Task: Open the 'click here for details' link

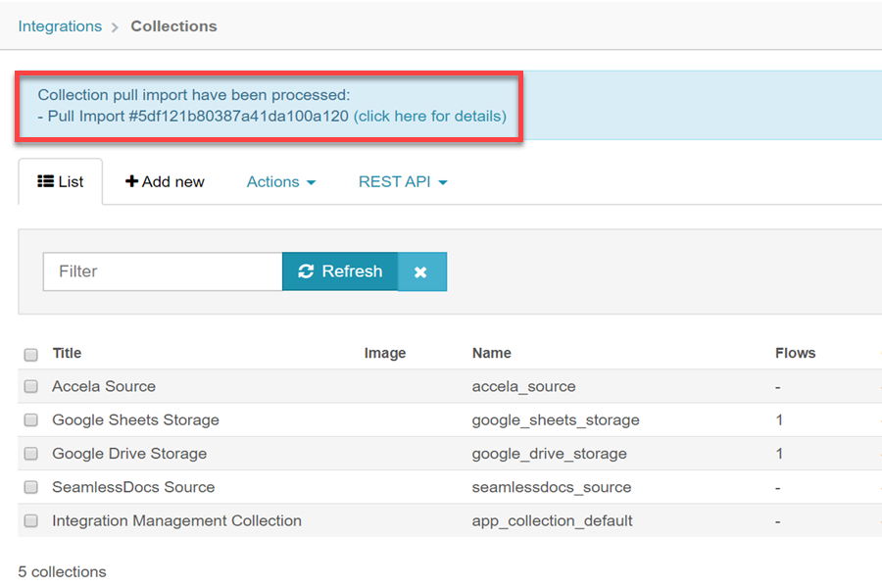Action: pyautogui.click(x=430, y=117)
